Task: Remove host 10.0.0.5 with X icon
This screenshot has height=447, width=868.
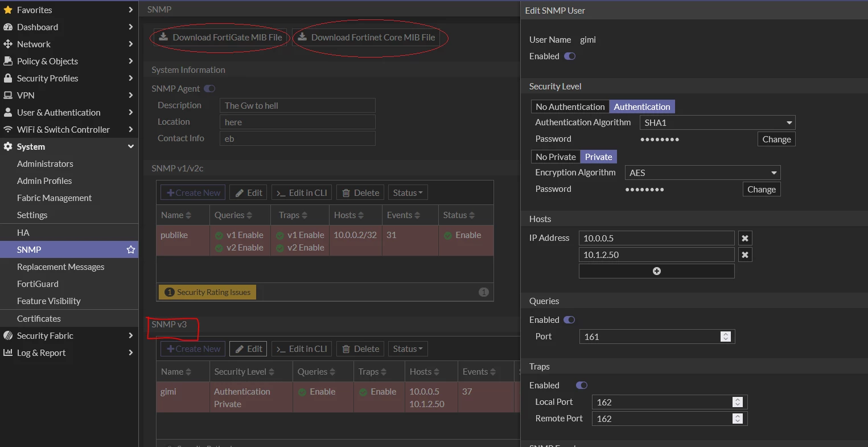Action: coord(744,238)
